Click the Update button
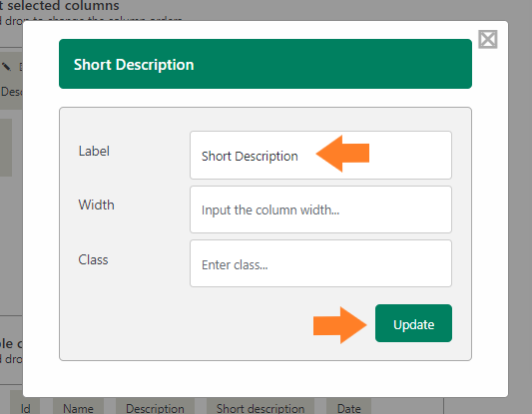 tap(413, 323)
